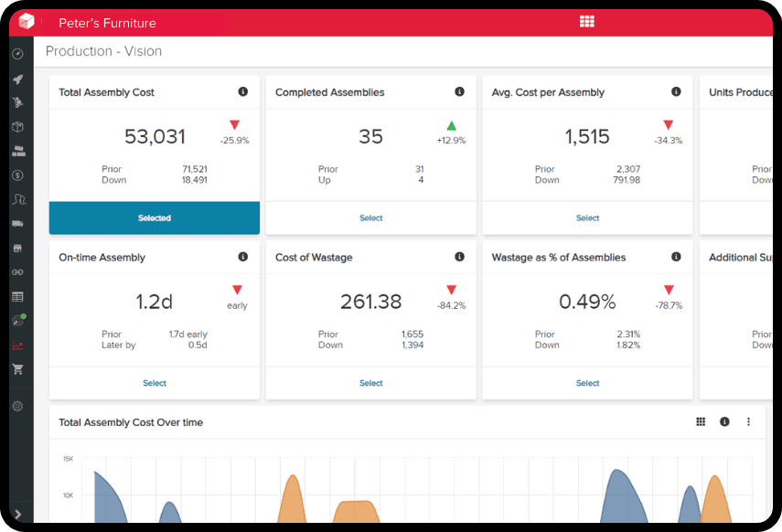This screenshot has width=782, height=532.
Task: Click the Production - Vision page title
Action: point(103,51)
